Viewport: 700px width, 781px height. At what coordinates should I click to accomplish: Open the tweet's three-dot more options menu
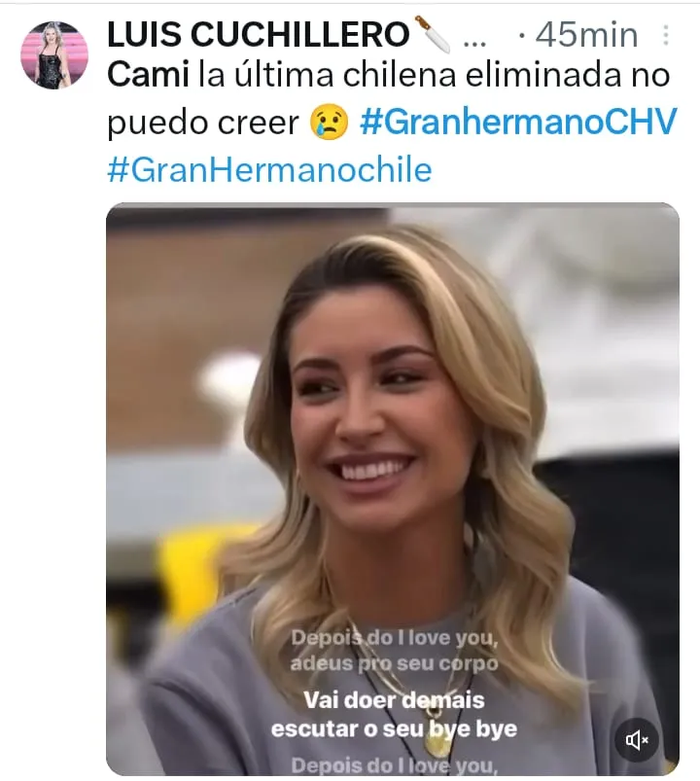tap(666, 35)
